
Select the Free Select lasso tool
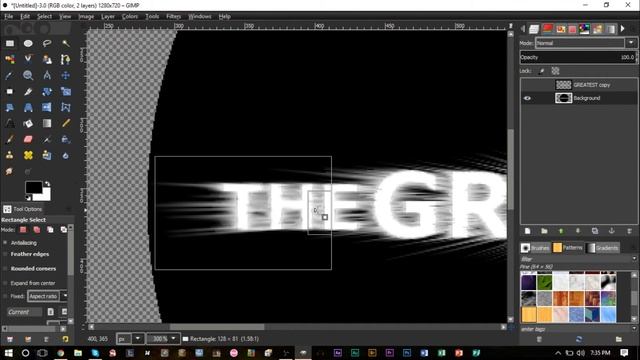(x=47, y=43)
